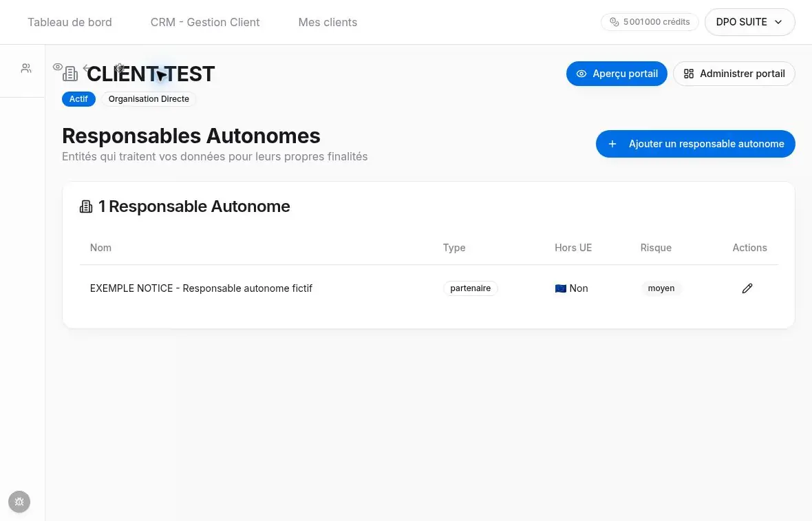
Task: Click EXEMPLE NOTICE - Responsable autonome fictif
Action: pos(201,288)
